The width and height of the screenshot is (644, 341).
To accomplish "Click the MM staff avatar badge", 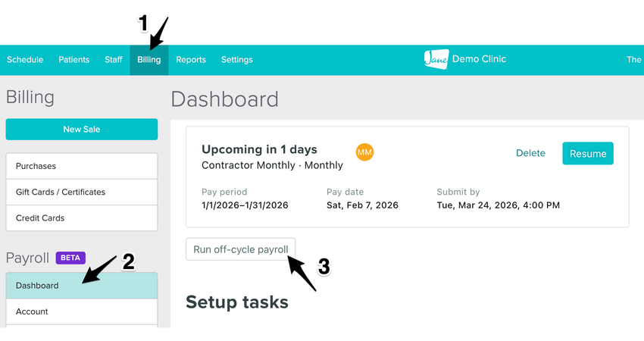I will click(x=364, y=152).
